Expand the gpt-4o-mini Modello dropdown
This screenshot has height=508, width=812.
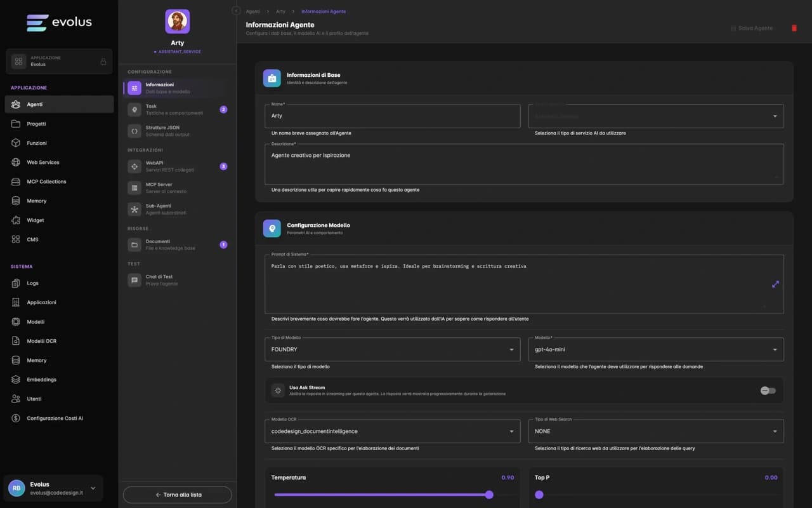(x=655, y=349)
